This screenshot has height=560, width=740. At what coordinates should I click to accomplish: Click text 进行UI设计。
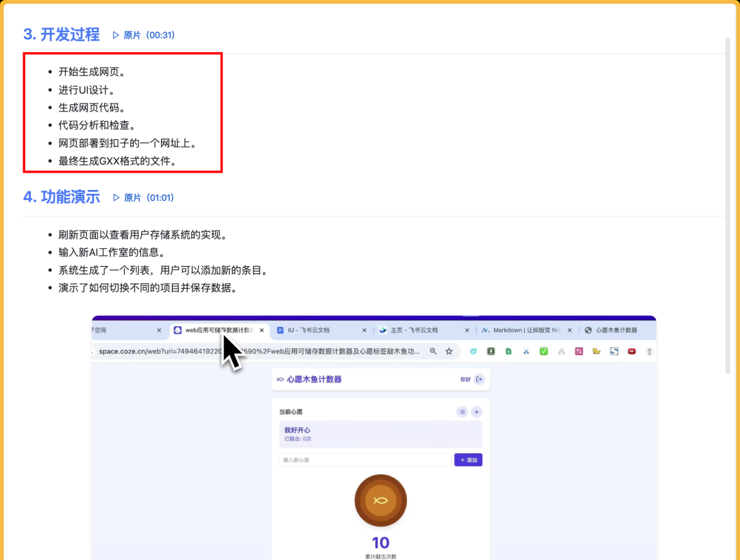[87, 90]
